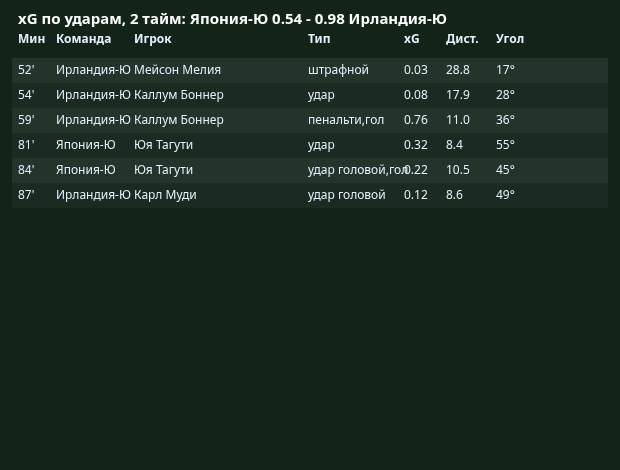Click angle value 28°

[505, 95]
